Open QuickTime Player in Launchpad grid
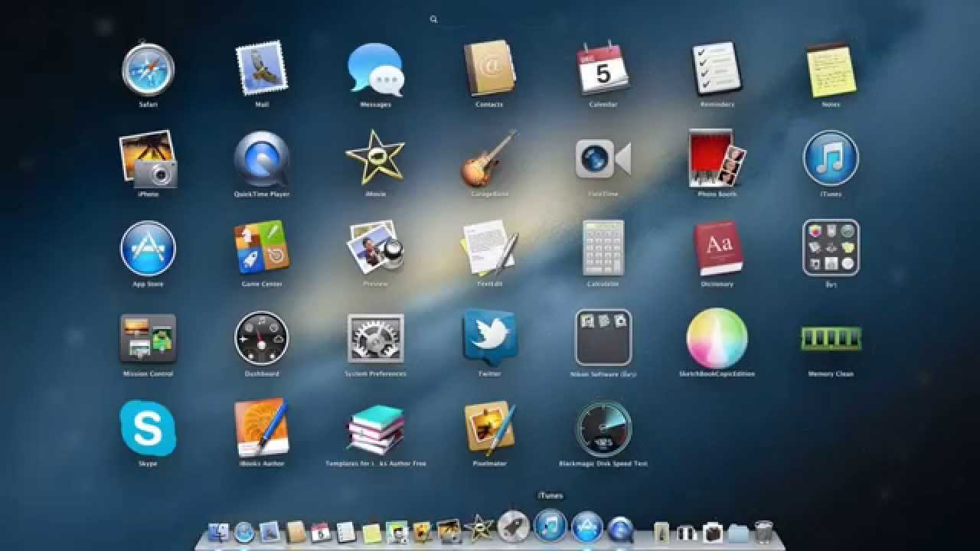This screenshot has width=980, height=551. tap(261, 158)
